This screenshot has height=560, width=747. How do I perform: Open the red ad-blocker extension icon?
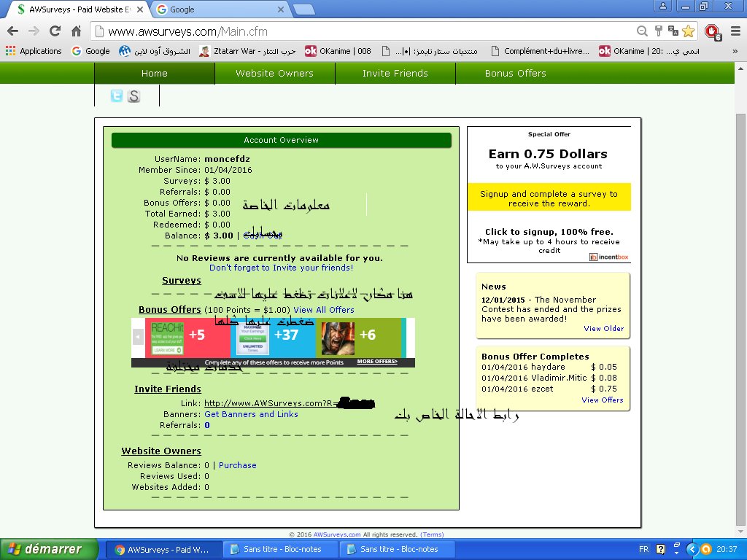(x=713, y=32)
